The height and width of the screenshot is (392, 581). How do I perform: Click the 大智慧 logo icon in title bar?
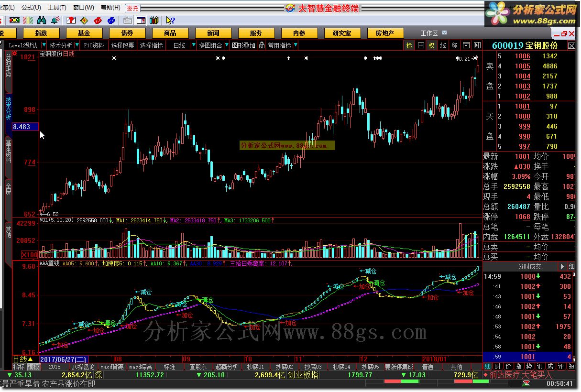pos(290,8)
